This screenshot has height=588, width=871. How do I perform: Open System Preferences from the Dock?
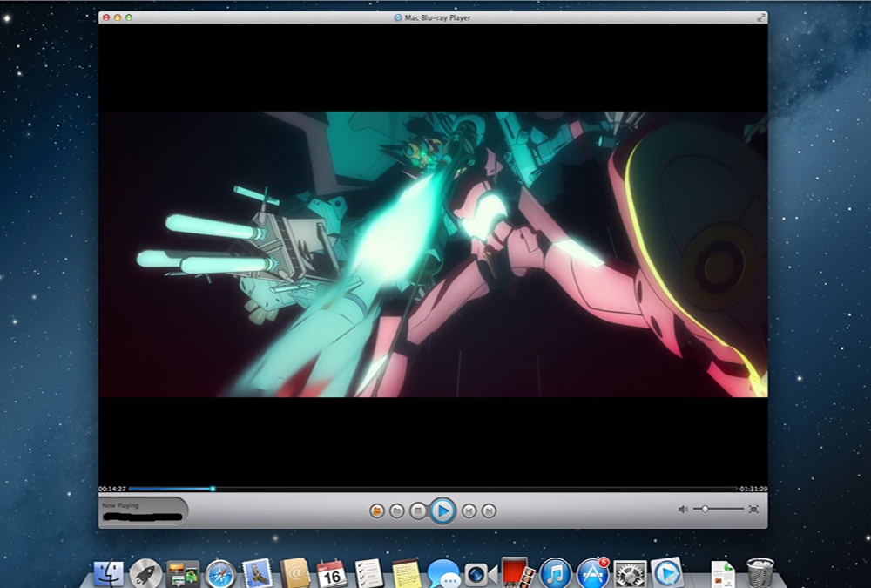[630, 573]
